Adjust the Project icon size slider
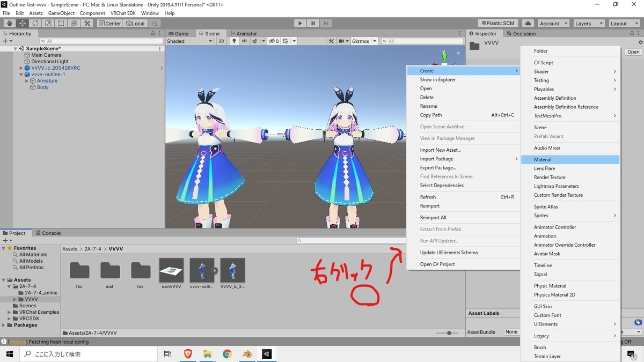This screenshot has height=362, width=644. click(x=448, y=333)
